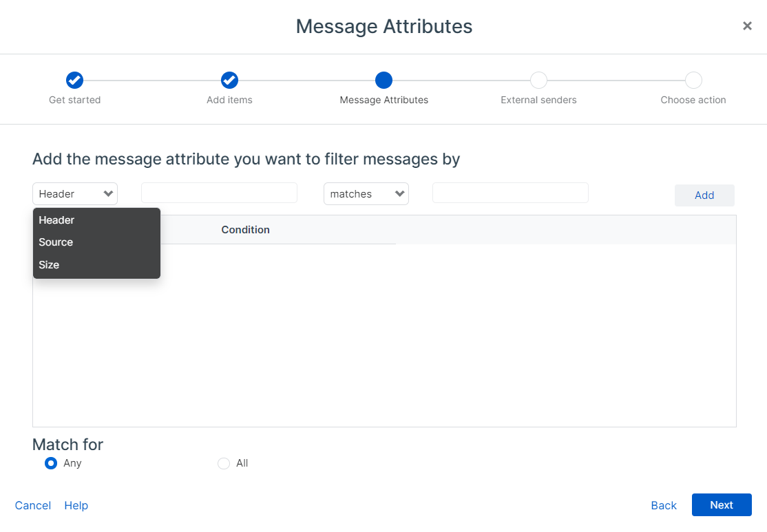
Task: Open the Help link
Action: (76, 505)
